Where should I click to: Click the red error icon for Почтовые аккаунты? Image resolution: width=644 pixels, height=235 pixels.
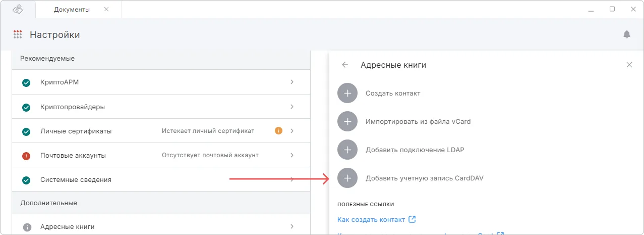(27, 156)
